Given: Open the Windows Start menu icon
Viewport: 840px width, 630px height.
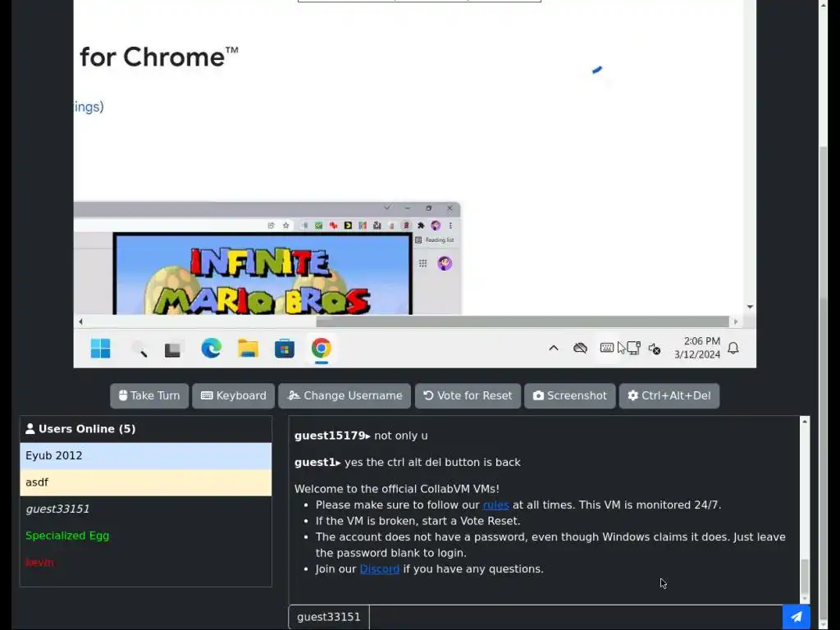Looking at the screenshot, I should 100,348.
